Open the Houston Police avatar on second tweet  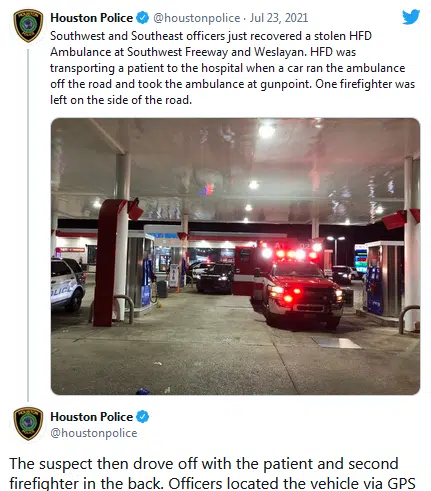tap(28, 424)
